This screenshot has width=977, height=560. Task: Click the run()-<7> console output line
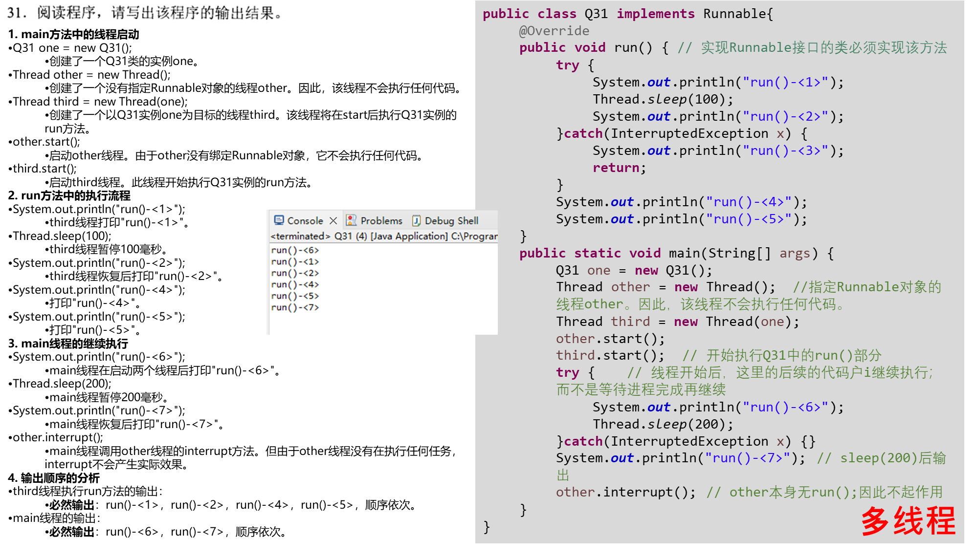[295, 307]
